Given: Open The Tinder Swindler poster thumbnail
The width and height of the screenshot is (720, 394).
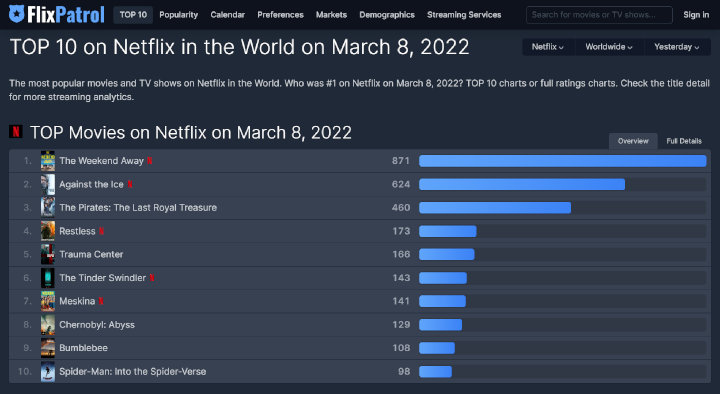Looking at the screenshot, I should click(x=48, y=278).
